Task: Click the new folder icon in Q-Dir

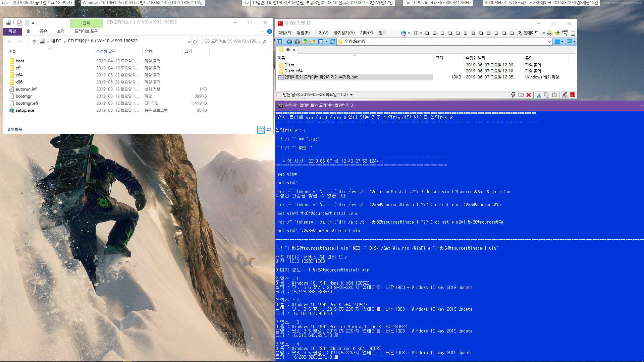Action: click(x=313, y=42)
